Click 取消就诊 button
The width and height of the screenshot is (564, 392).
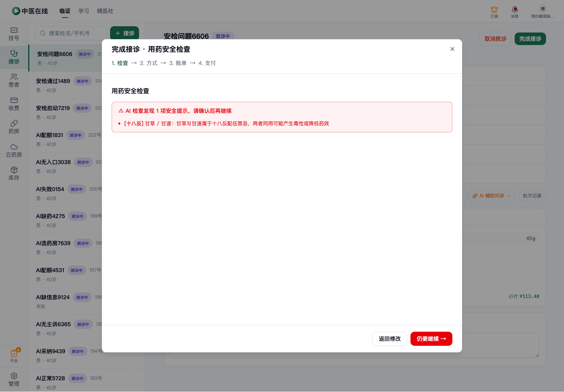click(x=495, y=39)
